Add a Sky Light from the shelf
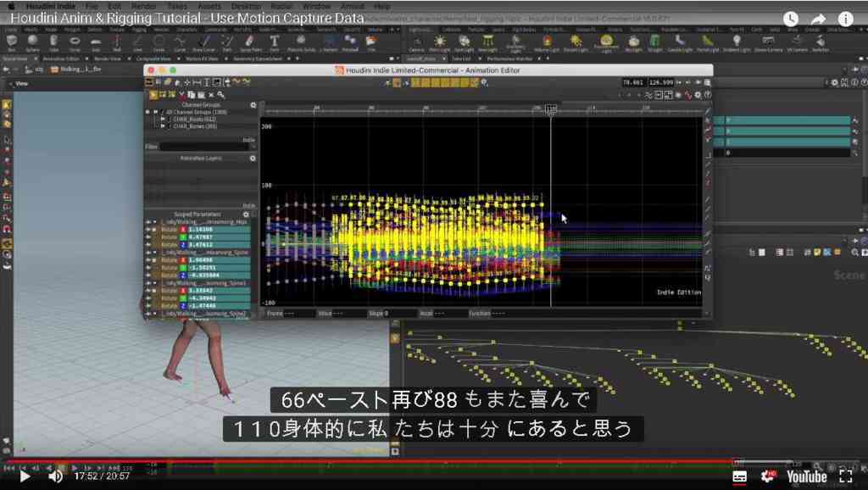Screen dimensions: 868x490 click(634, 42)
